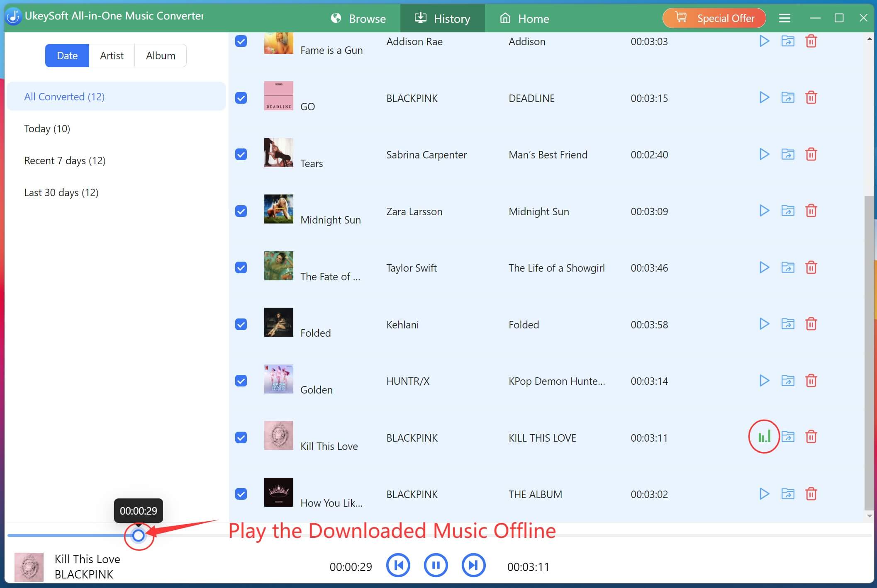The width and height of the screenshot is (877, 588).
Task: Uncheck the Taylor Swift song checkbox
Action: 241,267
